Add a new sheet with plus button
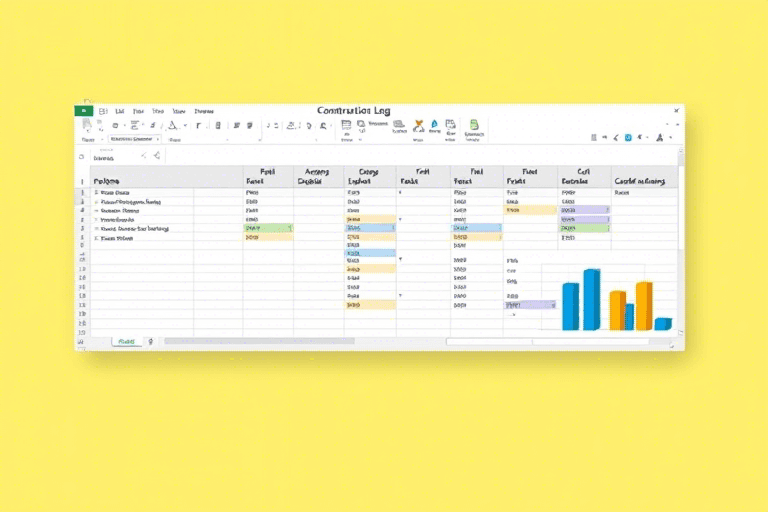The width and height of the screenshot is (768, 512). tap(151, 341)
